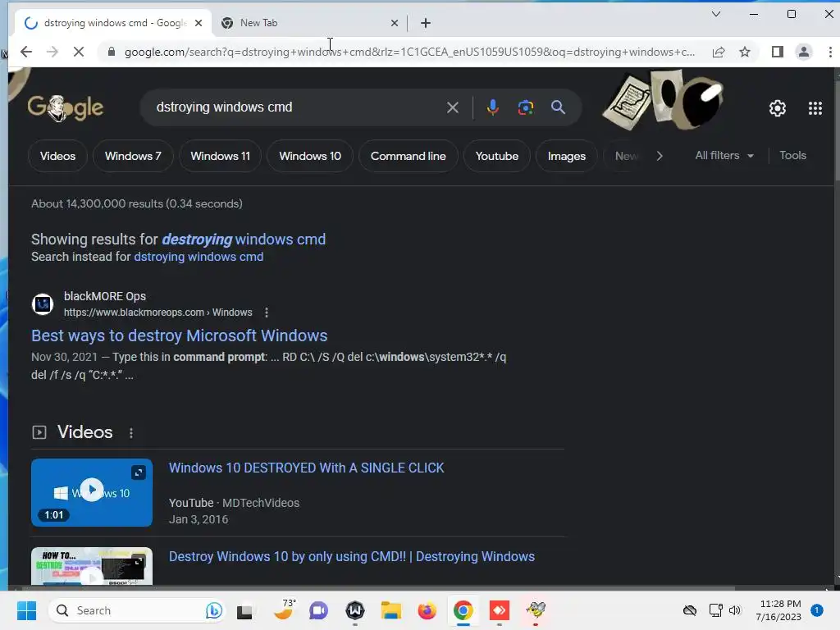Clear the Google search box
Viewport: 840px width, 630px height.
452,107
